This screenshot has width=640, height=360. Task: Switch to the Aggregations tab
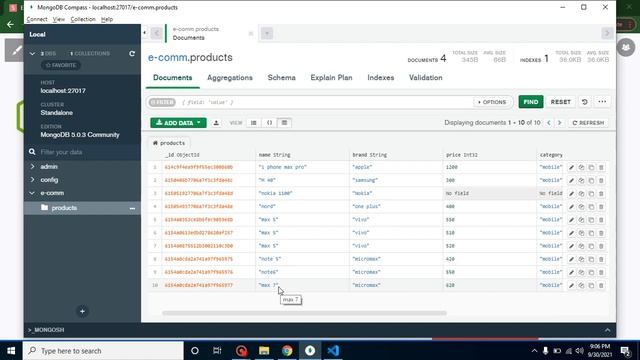(x=230, y=78)
